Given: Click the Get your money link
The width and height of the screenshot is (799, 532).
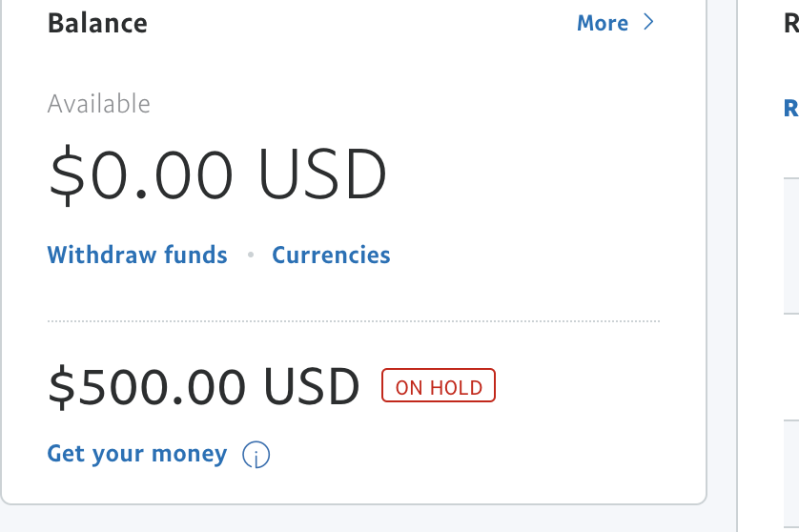Looking at the screenshot, I should (137, 454).
